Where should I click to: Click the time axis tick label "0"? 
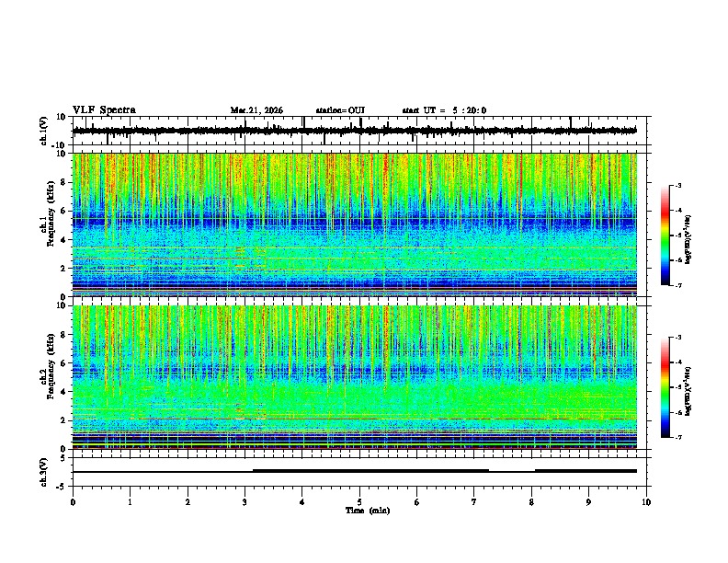tap(73, 502)
